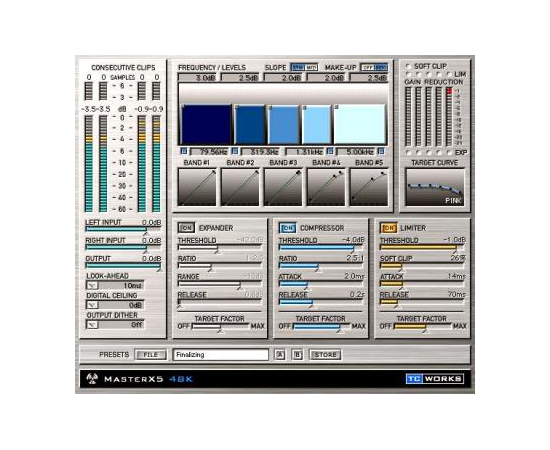This screenshot has height=450, width=550.
Task: Click the 319.3Hz crossover frequency field
Action: pos(261,152)
